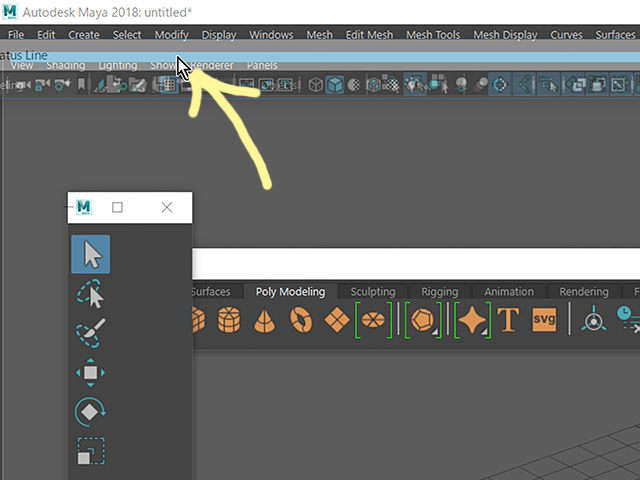Create a super shape from shelf
Screen dimensions: 640x480
pyautogui.click(x=472, y=320)
